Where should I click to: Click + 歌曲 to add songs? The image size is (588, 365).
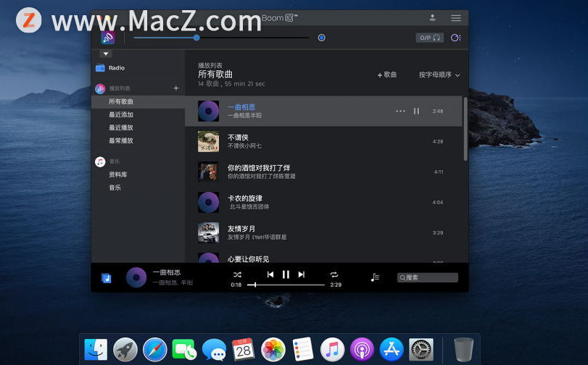(x=387, y=75)
